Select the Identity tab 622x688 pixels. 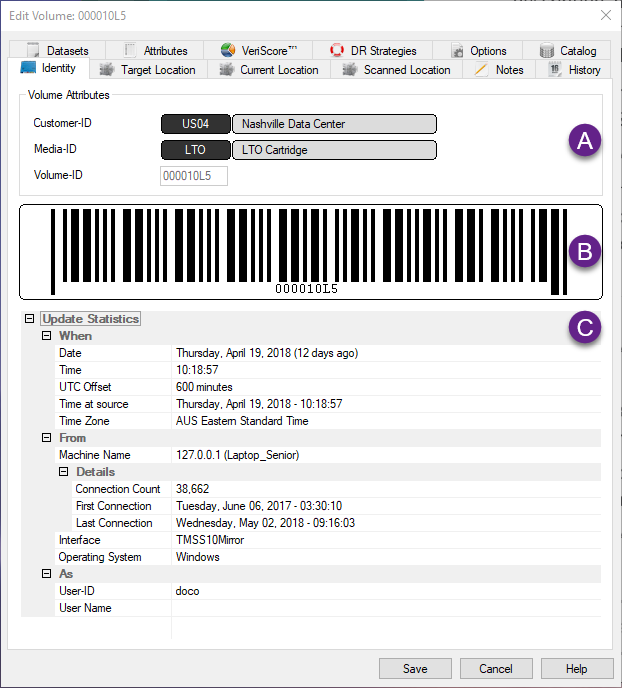click(49, 68)
